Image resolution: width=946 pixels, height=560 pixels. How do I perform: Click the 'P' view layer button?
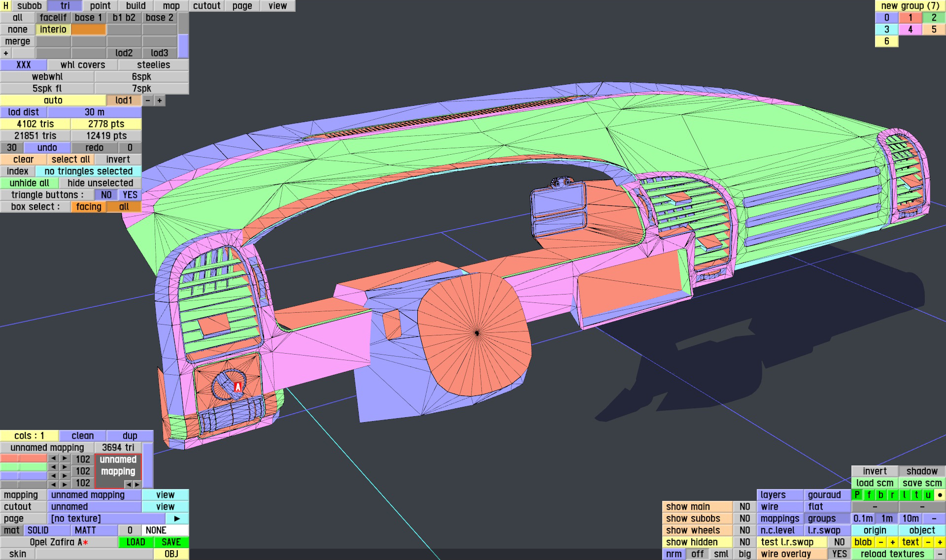click(857, 495)
